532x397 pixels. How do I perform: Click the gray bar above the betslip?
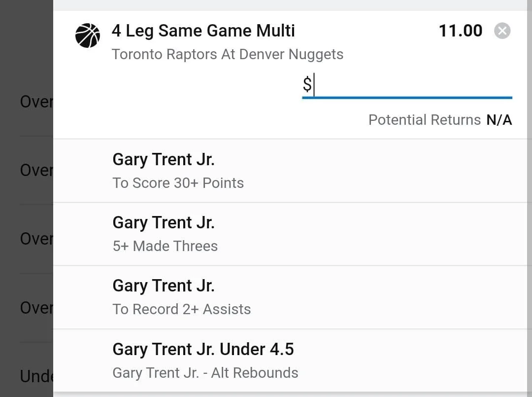(290, 5)
